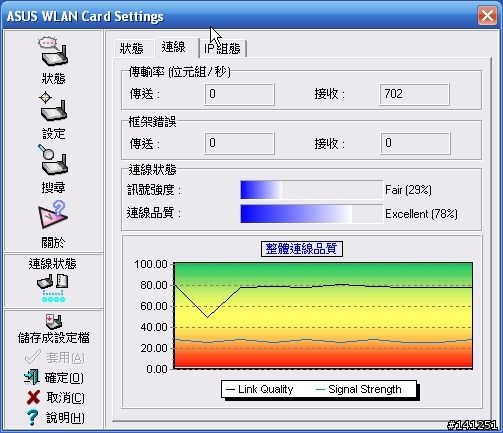
Task: Click the 連線品質 link quality bar
Action: [x=311, y=214]
